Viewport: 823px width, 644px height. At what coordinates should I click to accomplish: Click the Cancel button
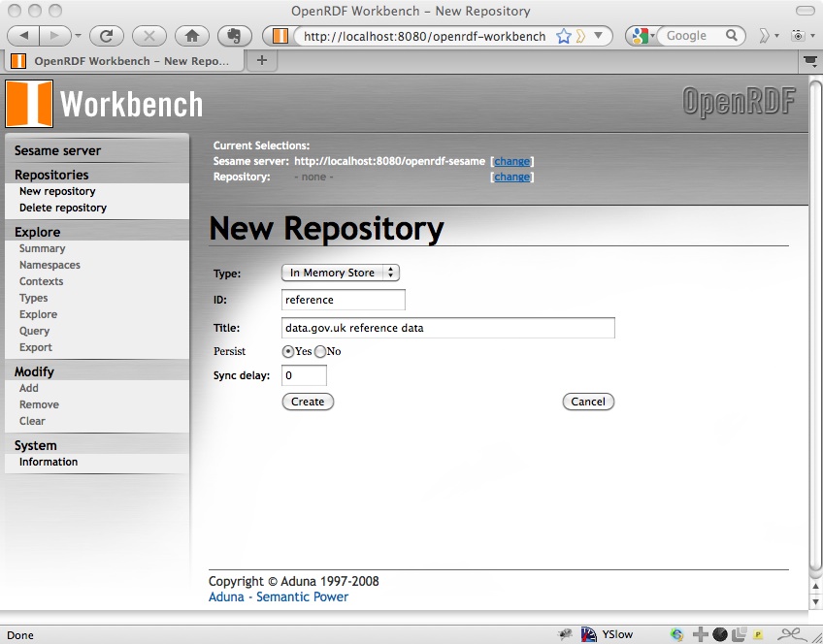click(588, 402)
